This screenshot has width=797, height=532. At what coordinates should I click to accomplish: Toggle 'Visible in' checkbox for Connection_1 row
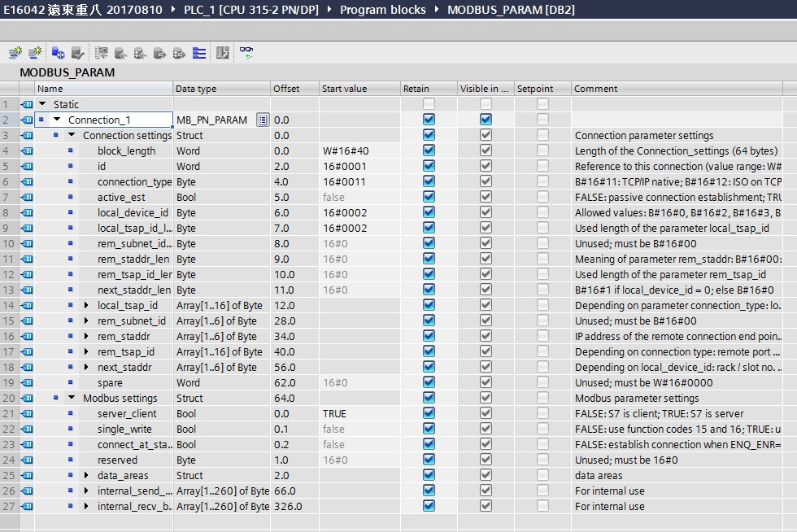point(486,120)
